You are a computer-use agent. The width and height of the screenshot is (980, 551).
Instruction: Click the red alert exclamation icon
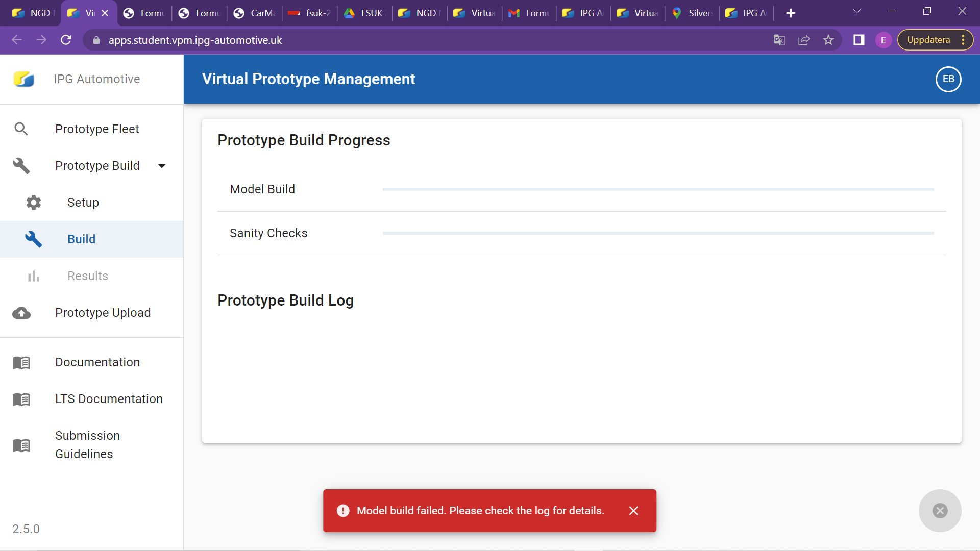click(x=343, y=511)
